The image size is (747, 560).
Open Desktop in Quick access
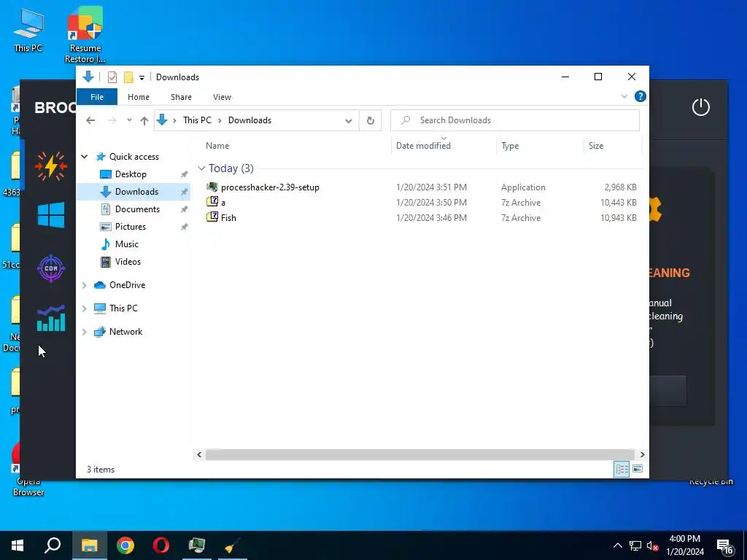(131, 174)
